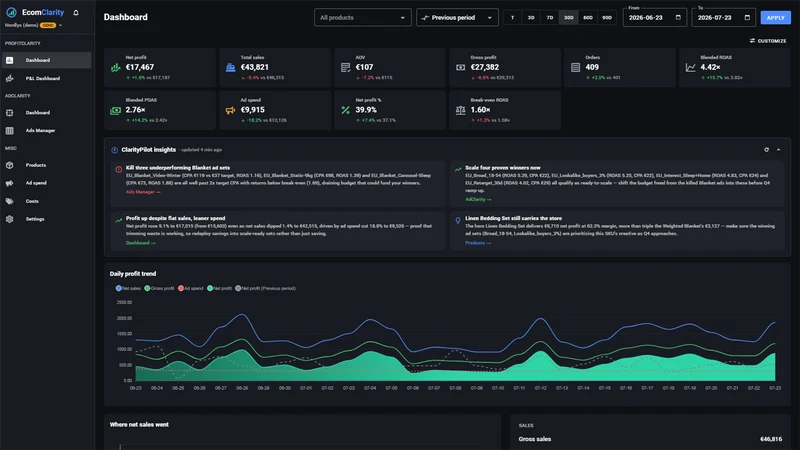The width and height of the screenshot is (800, 450).
Task: Click the Gross profit card icon
Action: coord(460,67)
